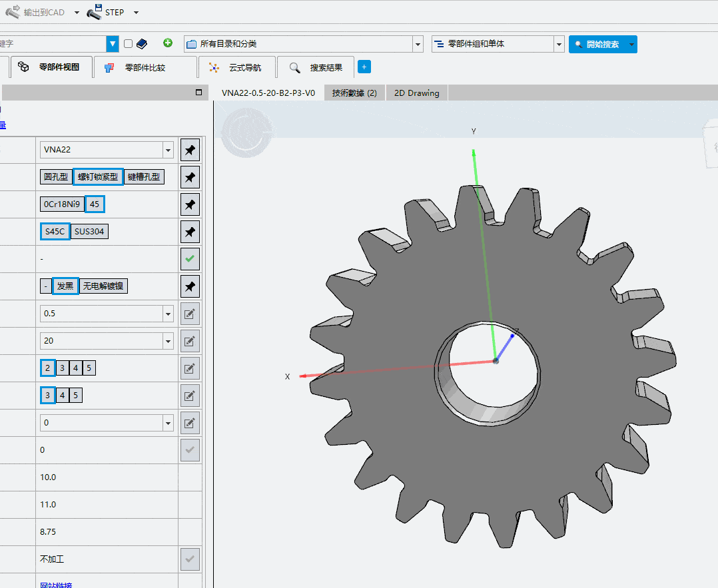The height and width of the screenshot is (588, 718).
Task: Pin the VNA22 row value
Action: pyautogui.click(x=190, y=150)
